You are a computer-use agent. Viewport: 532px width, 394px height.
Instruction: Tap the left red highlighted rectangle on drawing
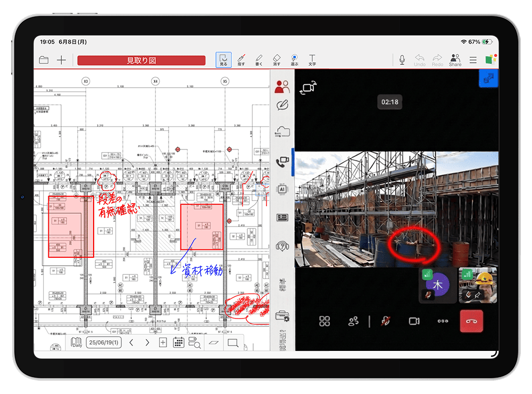point(71,227)
